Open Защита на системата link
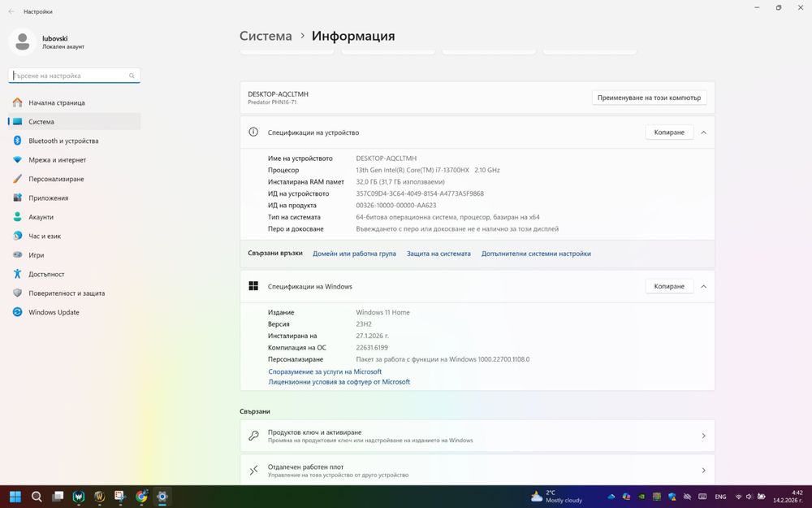The height and width of the screenshot is (508, 812). click(x=438, y=254)
